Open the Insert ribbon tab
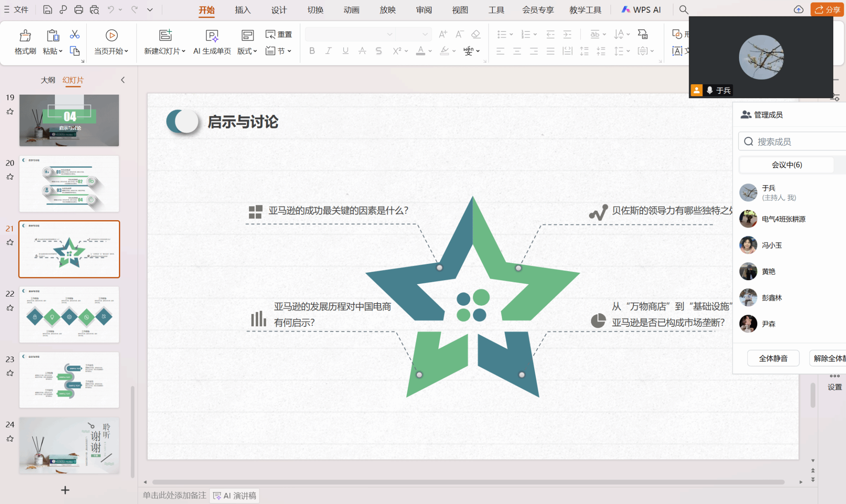The width and height of the screenshot is (846, 504). pyautogui.click(x=242, y=10)
